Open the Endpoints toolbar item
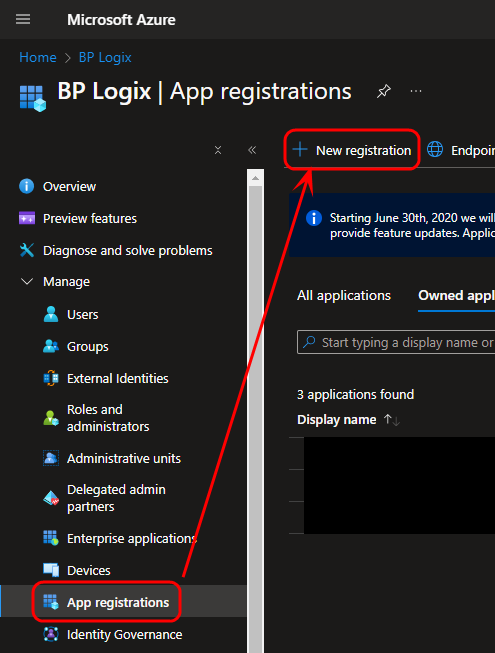Image resolution: width=495 pixels, height=653 pixels. pos(461,150)
